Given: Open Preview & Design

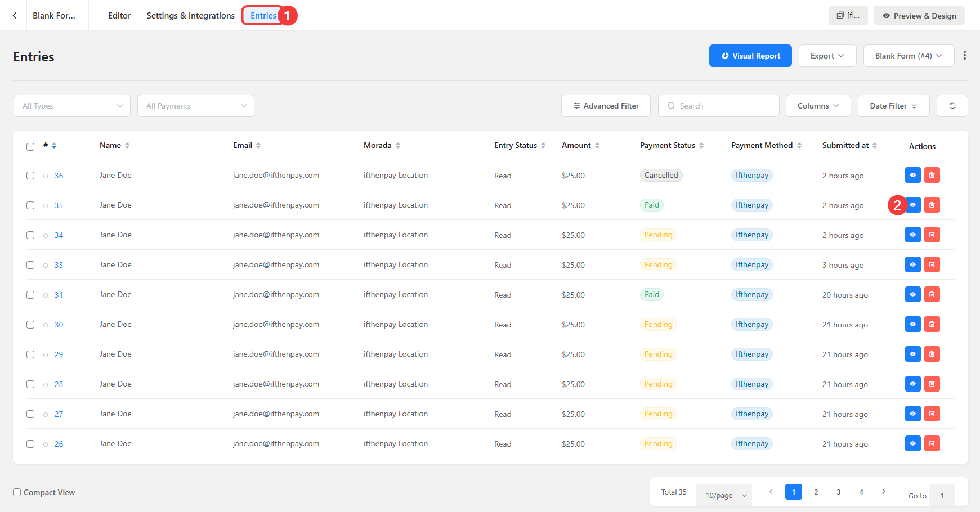Looking at the screenshot, I should (919, 16).
